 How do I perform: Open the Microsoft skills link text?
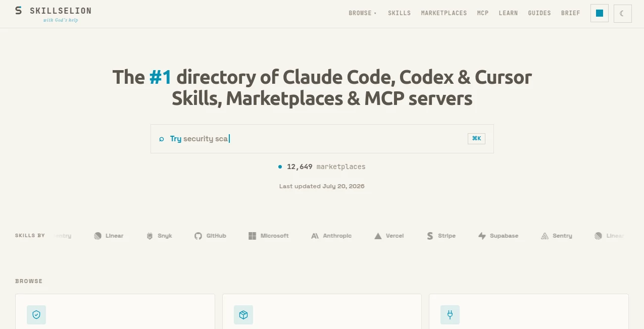(x=275, y=236)
